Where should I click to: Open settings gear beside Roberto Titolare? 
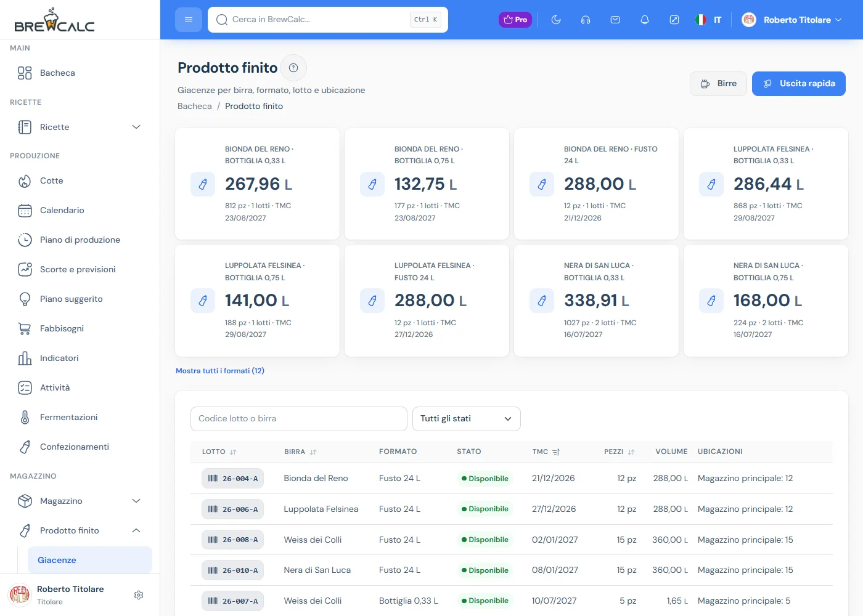[139, 595]
